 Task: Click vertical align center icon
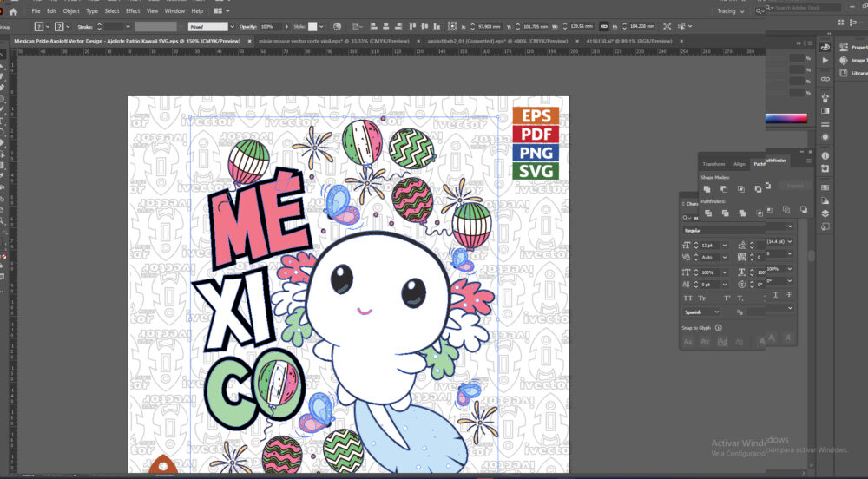click(424, 26)
